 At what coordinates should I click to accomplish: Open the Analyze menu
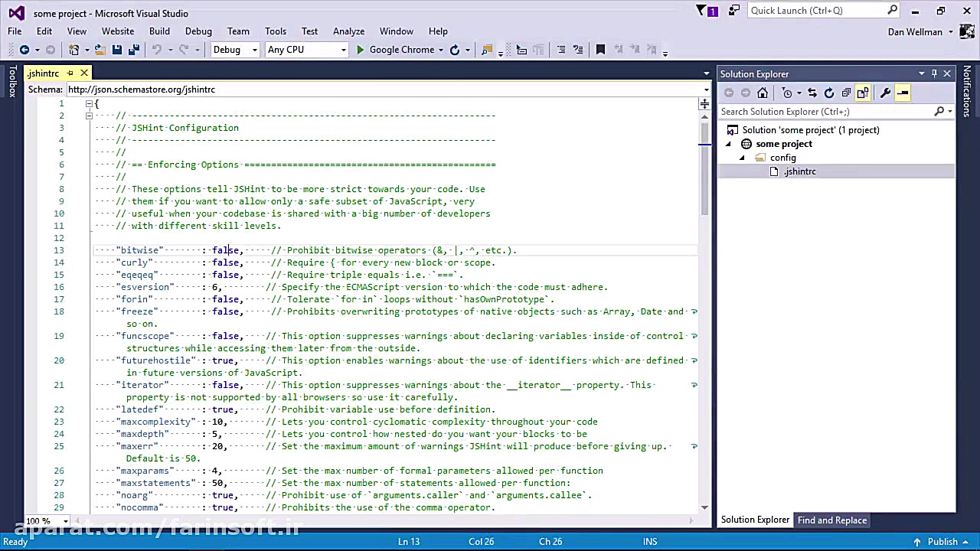(348, 31)
